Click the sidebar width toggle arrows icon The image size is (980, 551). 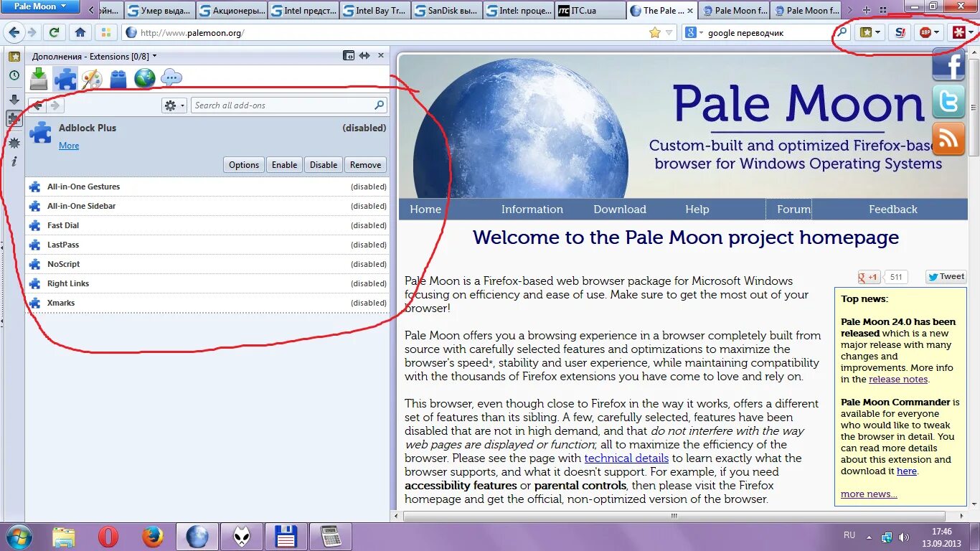pyautogui.click(x=364, y=55)
